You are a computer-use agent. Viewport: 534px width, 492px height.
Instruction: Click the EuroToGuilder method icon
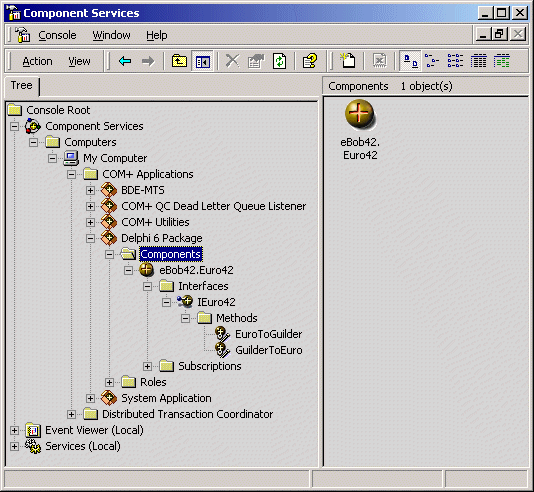[x=223, y=334]
